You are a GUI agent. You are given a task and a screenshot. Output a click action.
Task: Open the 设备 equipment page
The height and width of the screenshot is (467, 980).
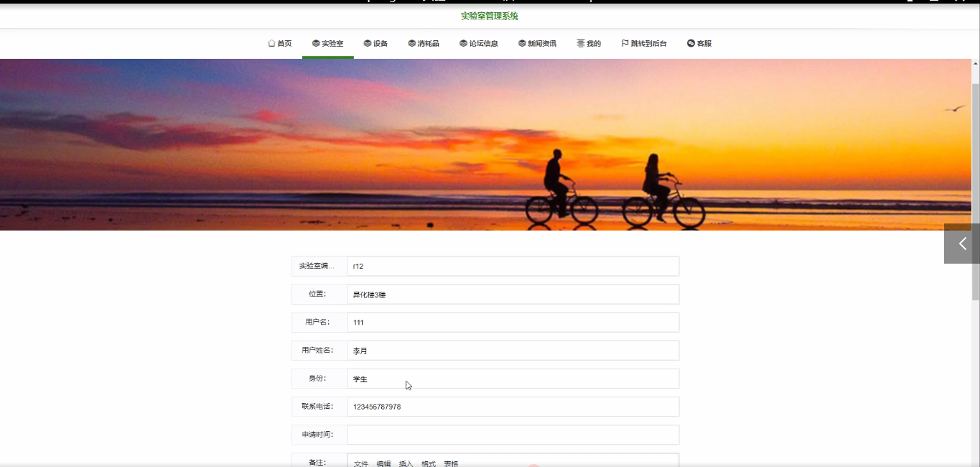click(x=375, y=44)
